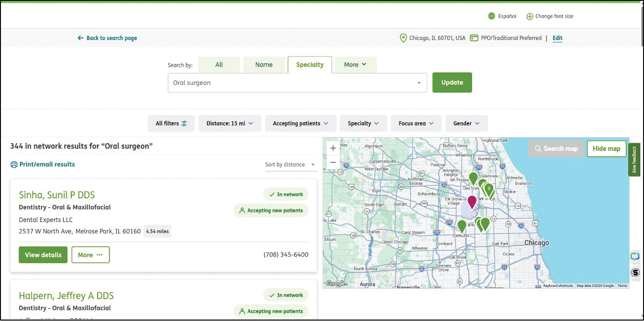Switch to the All search tab
644x321 pixels.
coord(219,65)
